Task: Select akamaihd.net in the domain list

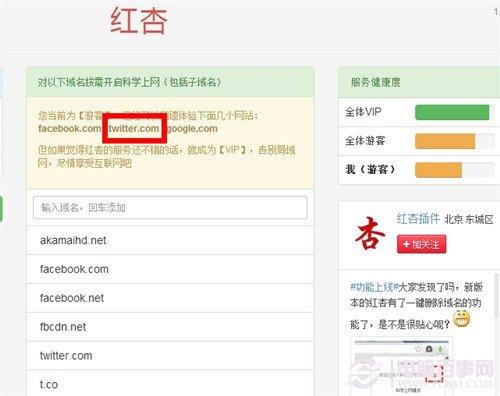Action: click(170, 240)
